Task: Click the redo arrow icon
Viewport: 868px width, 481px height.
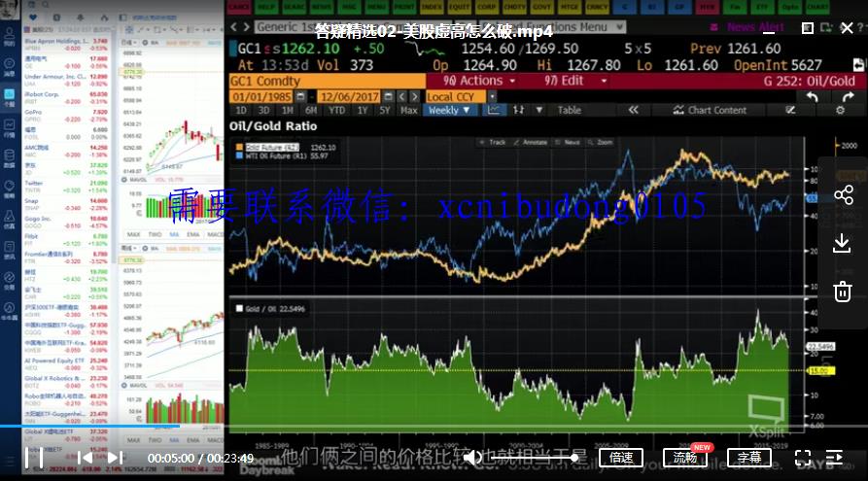Action: (848, 97)
